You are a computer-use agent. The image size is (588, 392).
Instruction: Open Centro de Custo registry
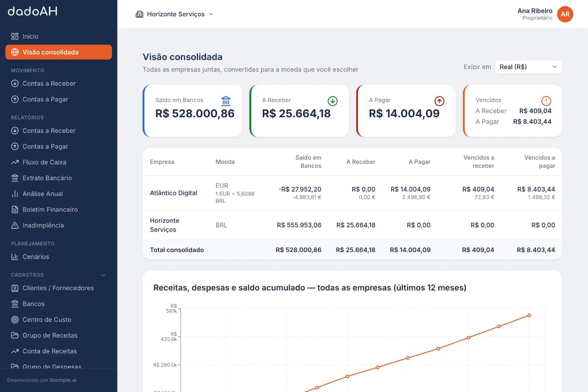click(x=59, y=319)
